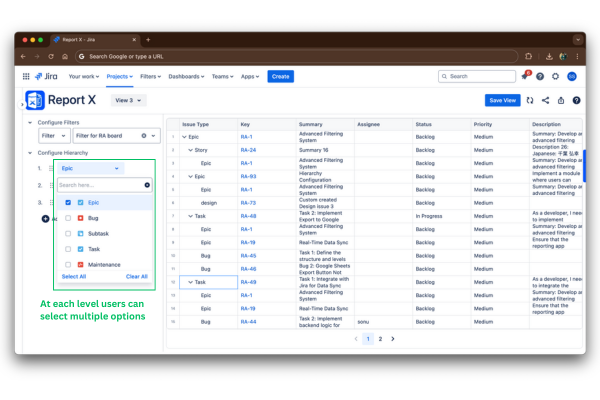Go back in browser
Viewport: 600px width, 400px height.
click(x=23, y=56)
